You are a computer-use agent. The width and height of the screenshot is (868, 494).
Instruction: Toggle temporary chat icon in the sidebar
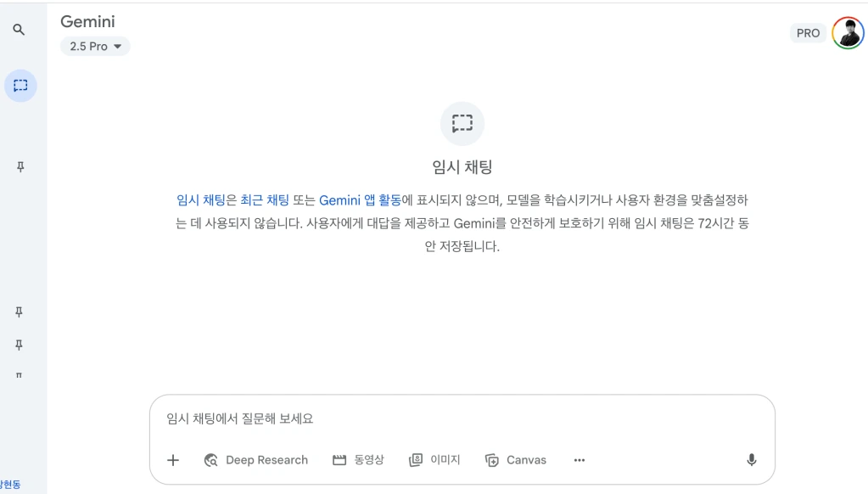[x=20, y=86]
